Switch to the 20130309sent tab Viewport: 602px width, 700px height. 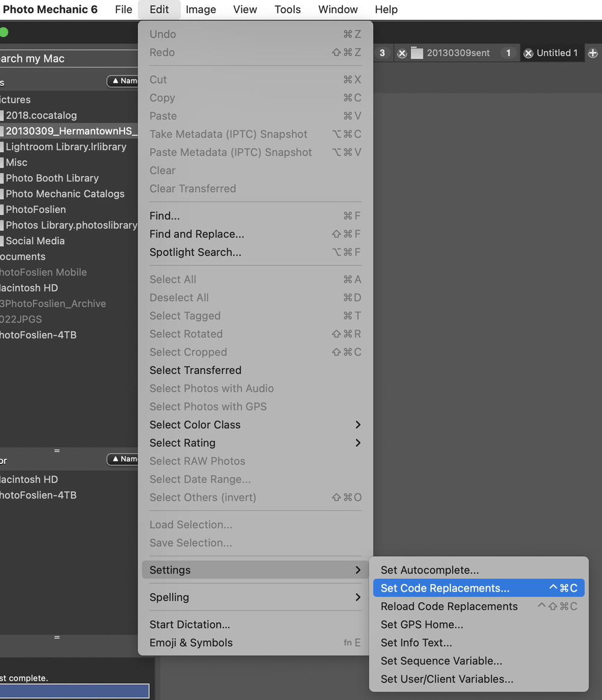coord(458,53)
